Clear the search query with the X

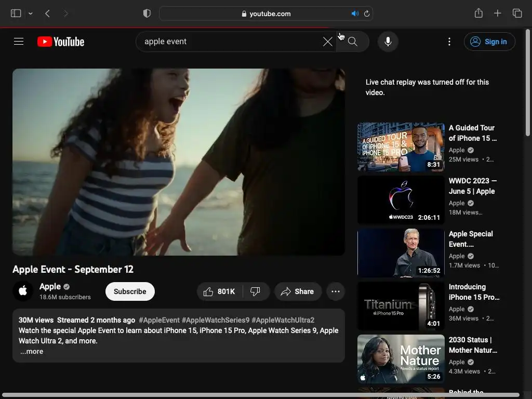(x=328, y=42)
